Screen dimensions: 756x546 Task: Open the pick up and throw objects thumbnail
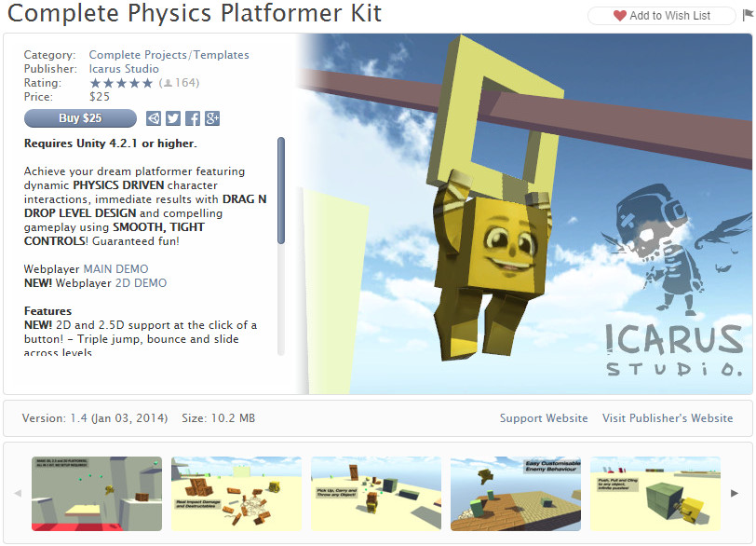376,494
